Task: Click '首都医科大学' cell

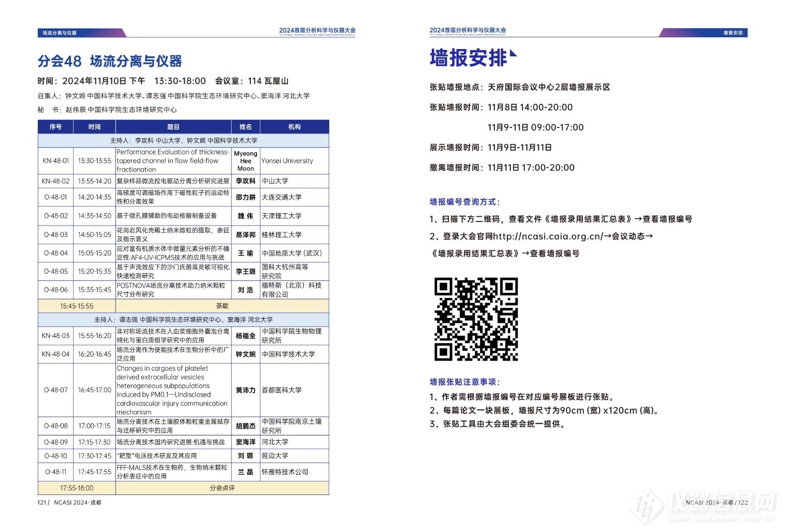Action: pyautogui.click(x=294, y=390)
